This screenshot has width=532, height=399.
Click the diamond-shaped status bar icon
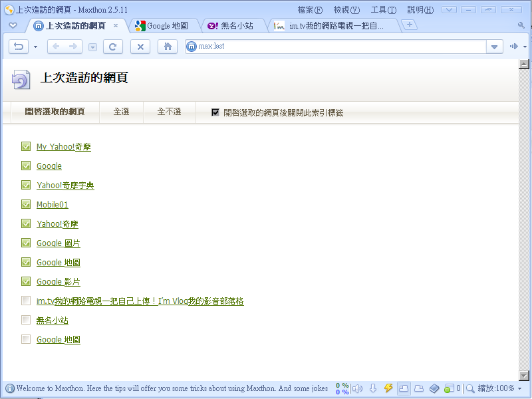pos(434,388)
